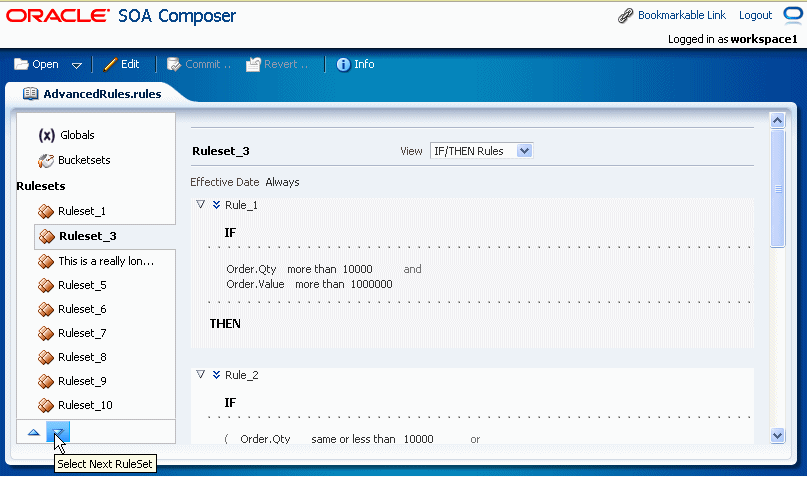Click the Rule_2 name

(x=241, y=375)
